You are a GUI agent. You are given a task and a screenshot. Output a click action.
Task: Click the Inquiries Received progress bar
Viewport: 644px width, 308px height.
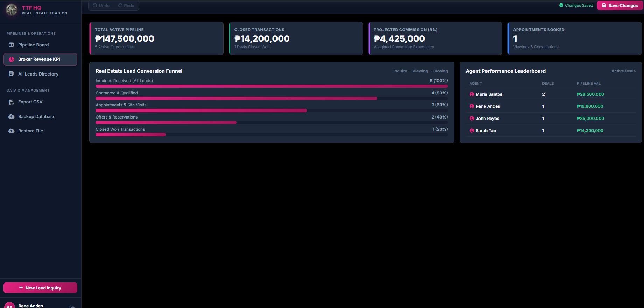click(x=272, y=86)
